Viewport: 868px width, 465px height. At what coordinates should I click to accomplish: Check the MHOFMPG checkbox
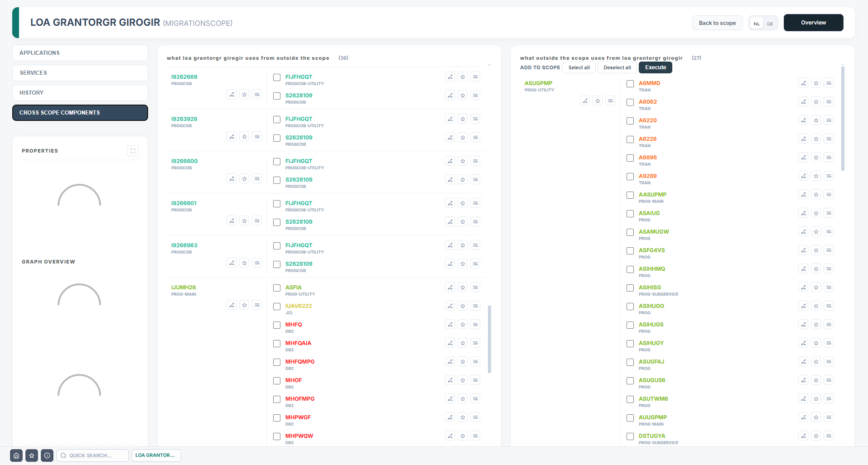(277, 399)
